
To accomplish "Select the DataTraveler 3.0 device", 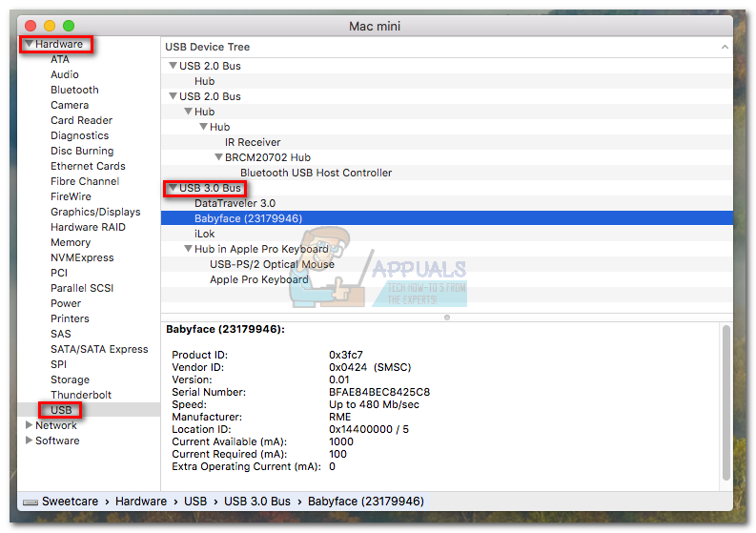I will [x=235, y=203].
